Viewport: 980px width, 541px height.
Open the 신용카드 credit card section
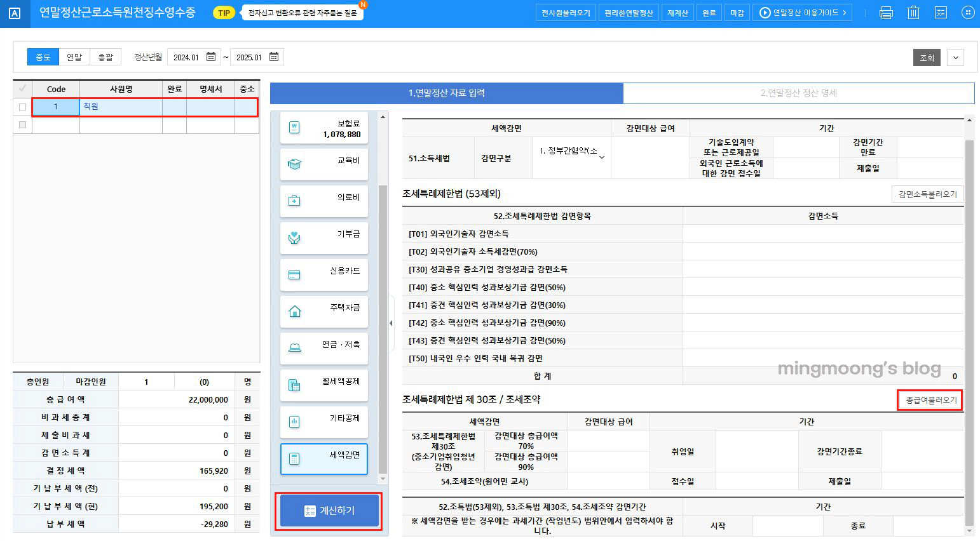[x=323, y=274]
